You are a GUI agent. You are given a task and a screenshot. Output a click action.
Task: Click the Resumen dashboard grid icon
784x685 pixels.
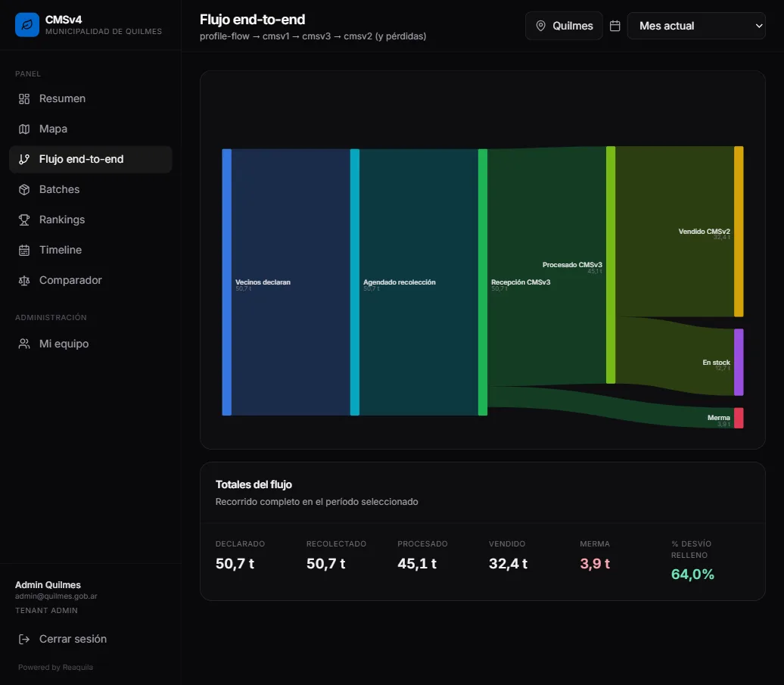[24, 99]
